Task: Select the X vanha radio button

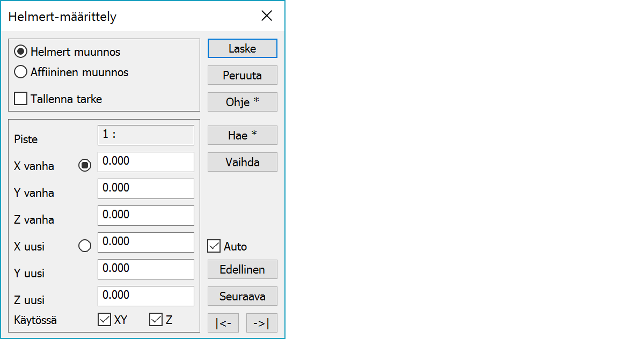Action: pyautogui.click(x=85, y=166)
